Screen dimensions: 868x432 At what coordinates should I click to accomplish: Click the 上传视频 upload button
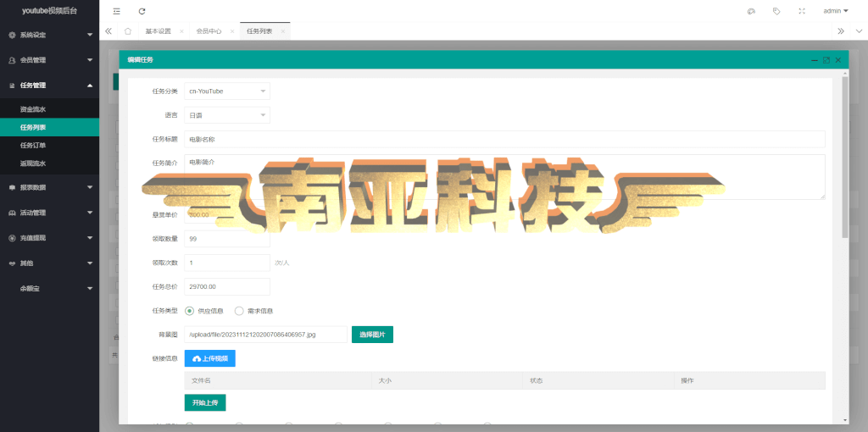point(210,358)
